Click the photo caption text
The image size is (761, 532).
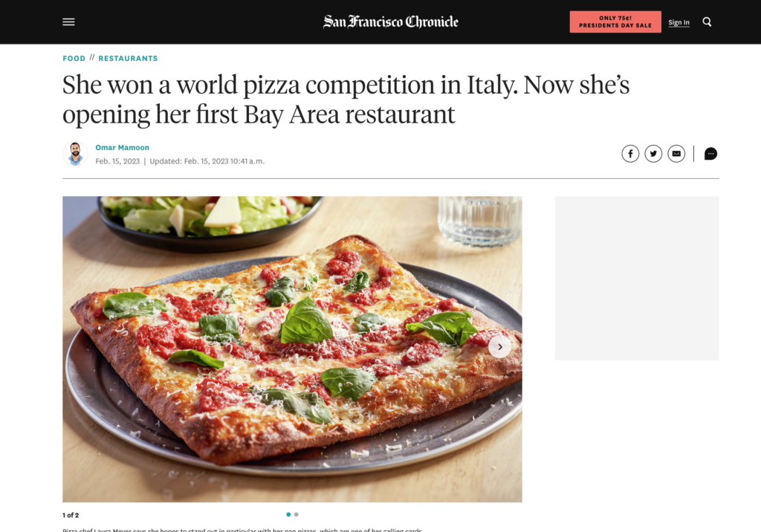click(x=242, y=530)
